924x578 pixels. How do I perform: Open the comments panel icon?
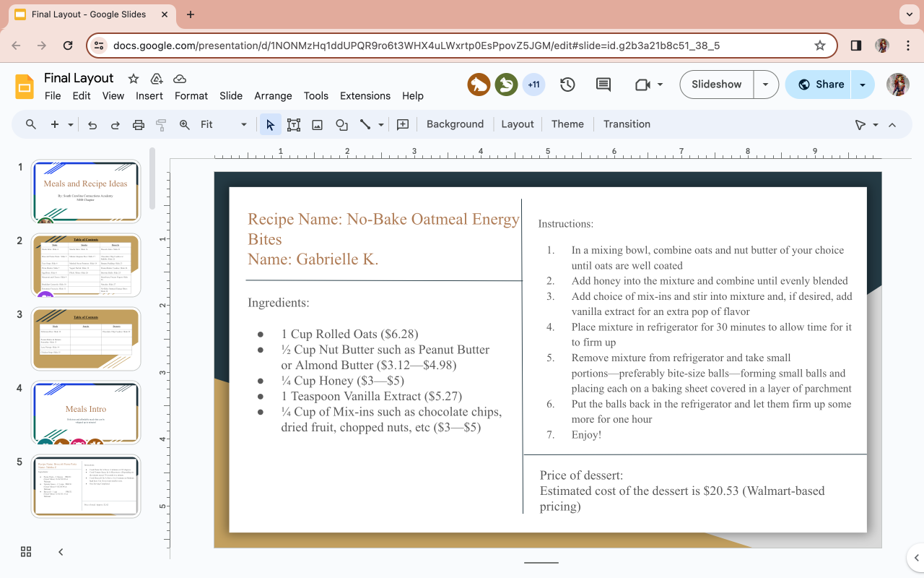[x=603, y=85]
